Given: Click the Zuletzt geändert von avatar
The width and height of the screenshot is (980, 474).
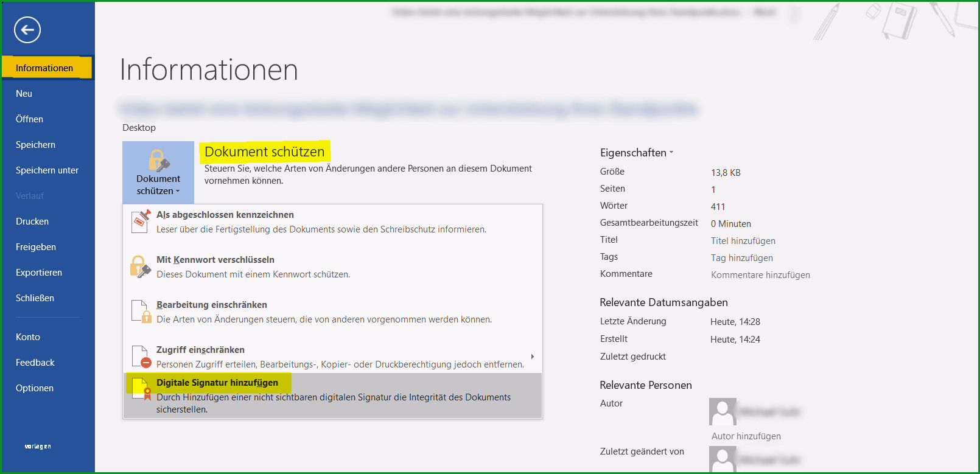Looking at the screenshot, I should 723,459.
